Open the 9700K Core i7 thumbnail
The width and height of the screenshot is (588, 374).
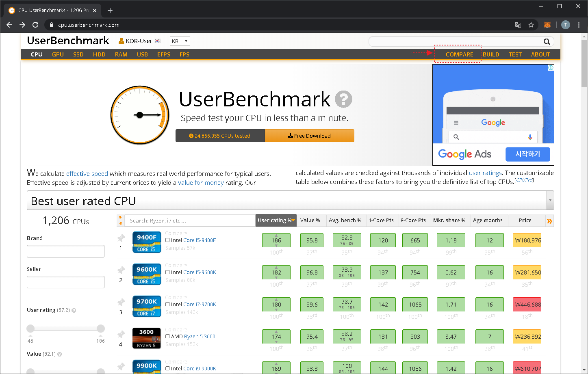[147, 306]
